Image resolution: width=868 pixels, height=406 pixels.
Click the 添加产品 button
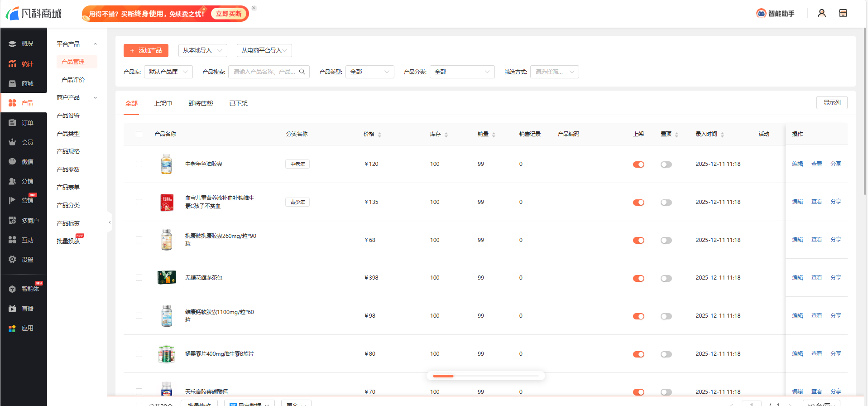coord(146,50)
